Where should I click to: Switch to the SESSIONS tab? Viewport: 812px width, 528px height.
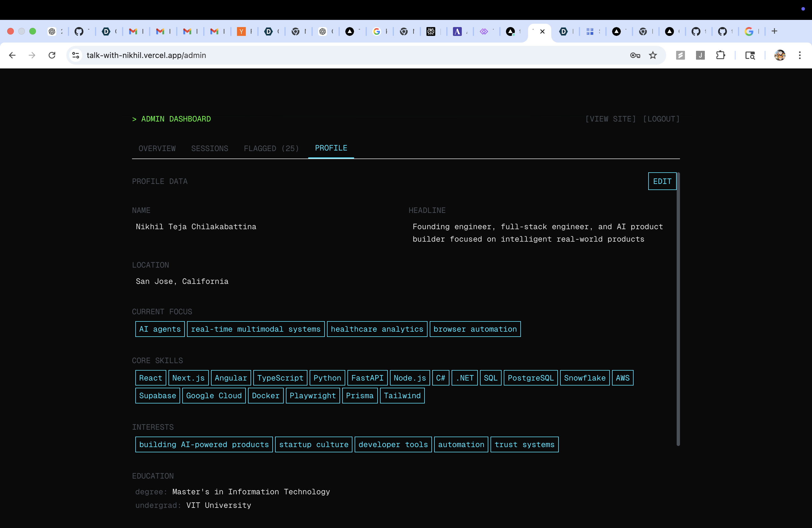point(209,148)
